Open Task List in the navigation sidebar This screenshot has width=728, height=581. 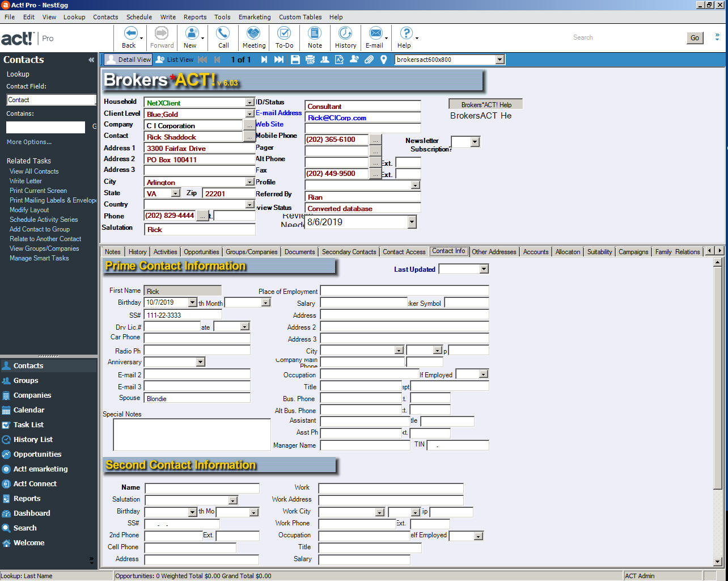[28, 425]
